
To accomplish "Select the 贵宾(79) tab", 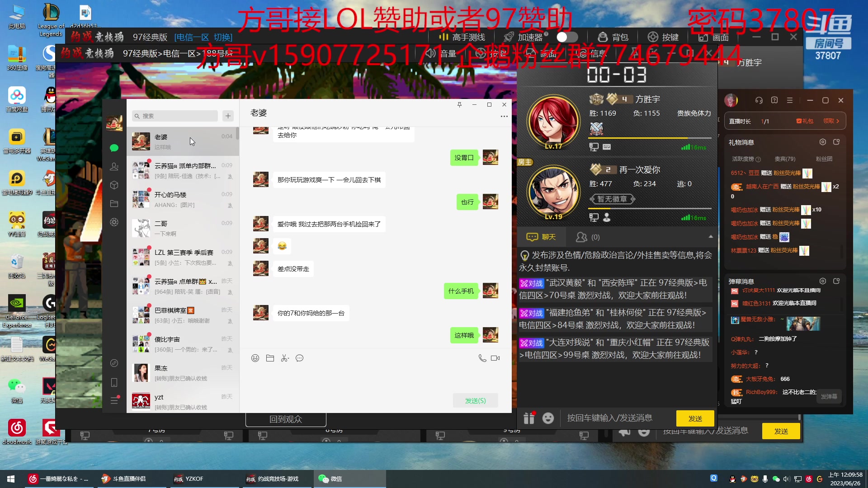I will [785, 159].
